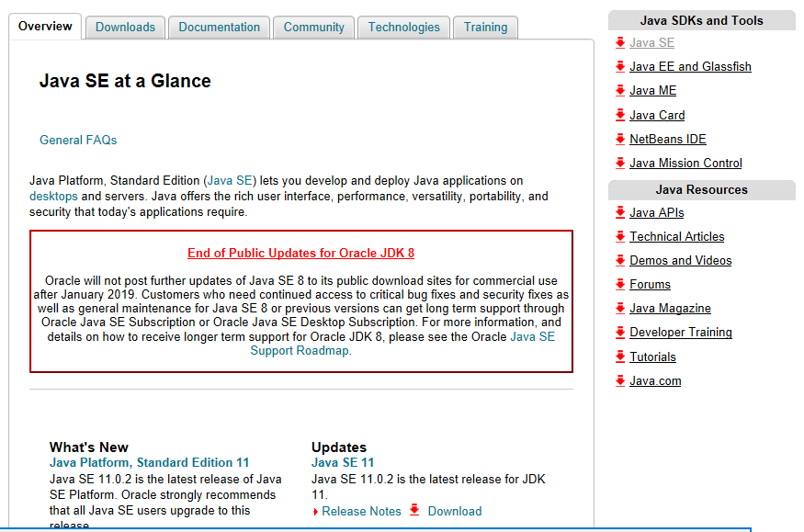Viewport: 804px width, 532px height.
Task: Open the General FAQs link
Action: coord(78,140)
